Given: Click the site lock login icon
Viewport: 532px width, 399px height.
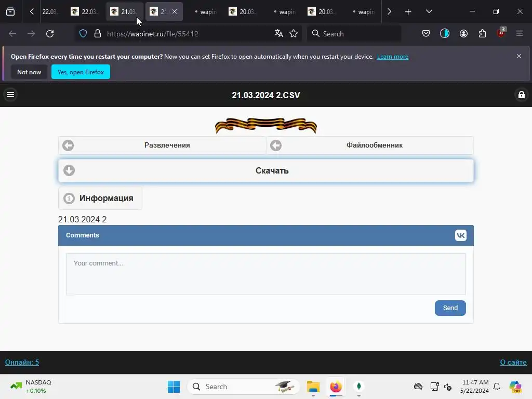Looking at the screenshot, I should tap(521, 95).
